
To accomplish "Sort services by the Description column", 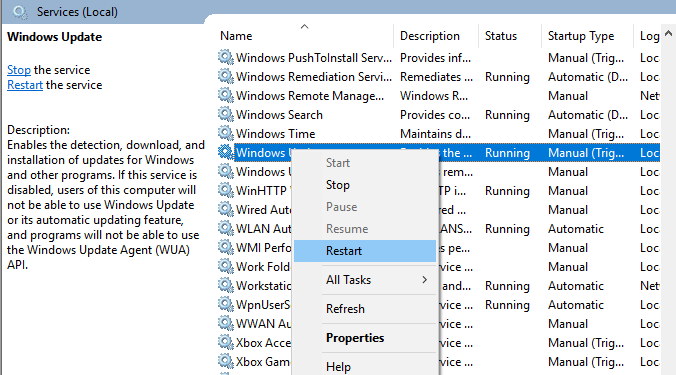I will point(436,36).
